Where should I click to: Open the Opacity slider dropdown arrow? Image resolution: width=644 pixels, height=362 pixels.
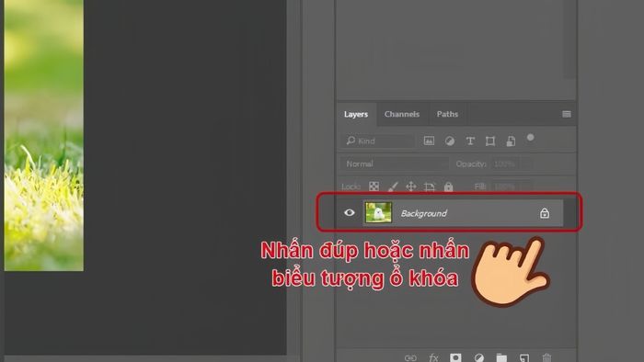point(527,164)
